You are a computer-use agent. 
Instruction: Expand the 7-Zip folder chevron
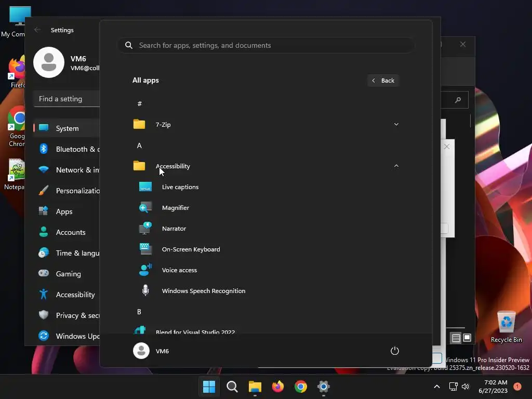396,124
